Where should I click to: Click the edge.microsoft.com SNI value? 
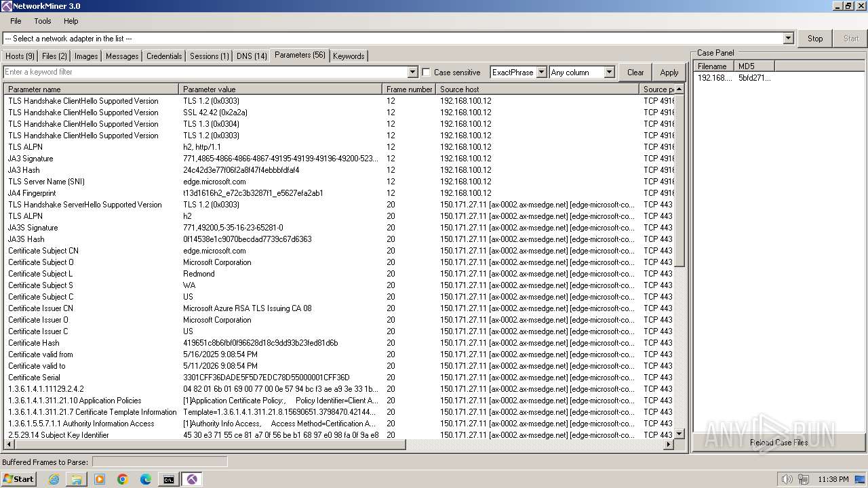(x=214, y=182)
